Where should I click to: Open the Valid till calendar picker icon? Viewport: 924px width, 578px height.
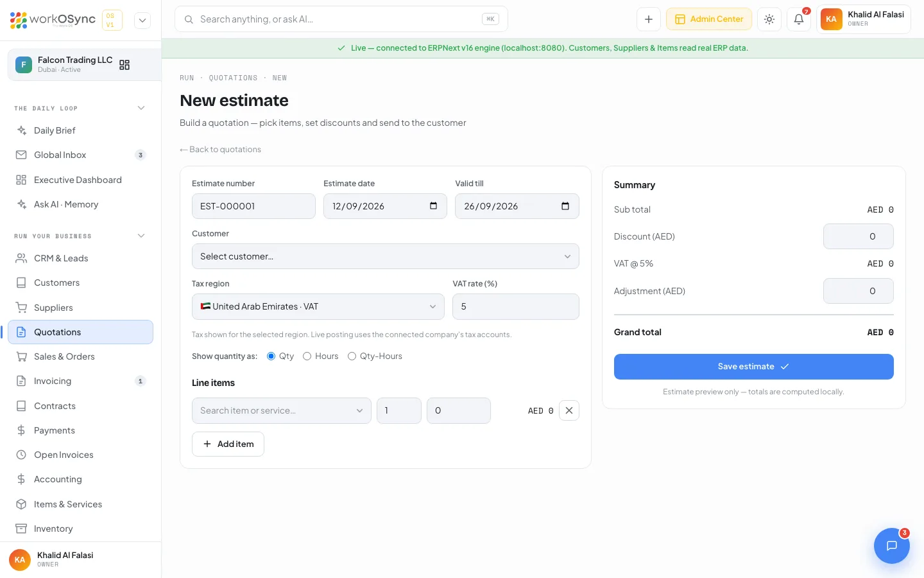[565, 206]
